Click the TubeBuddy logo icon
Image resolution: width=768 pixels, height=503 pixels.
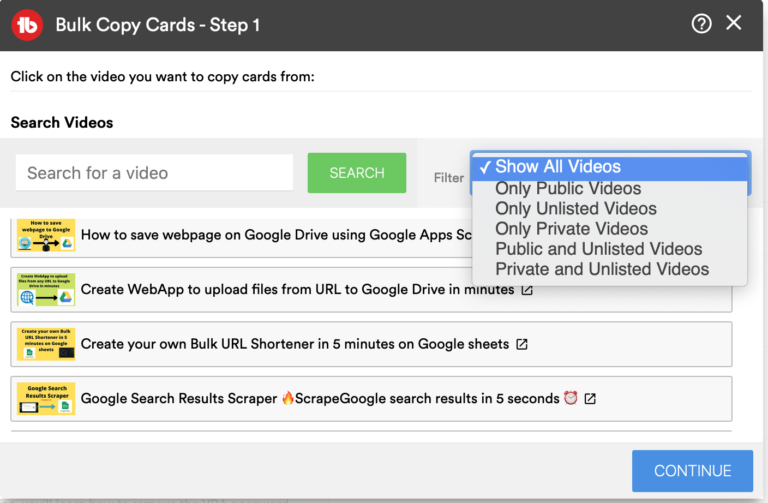point(27,25)
